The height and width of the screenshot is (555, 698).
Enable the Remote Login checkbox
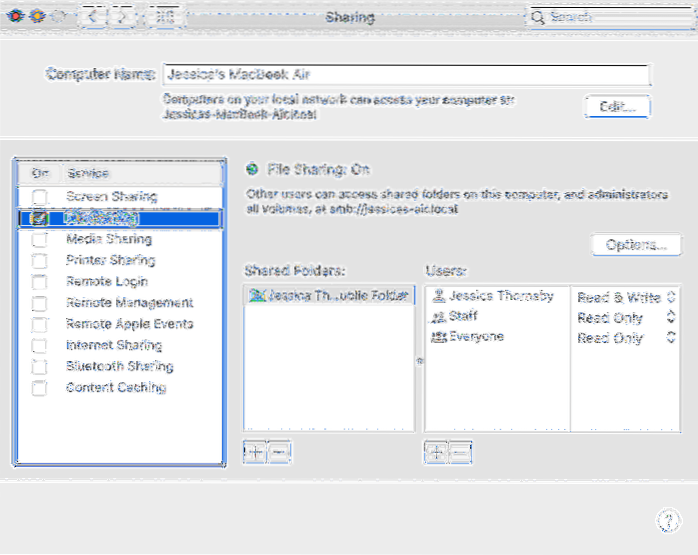click(x=39, y=282)
